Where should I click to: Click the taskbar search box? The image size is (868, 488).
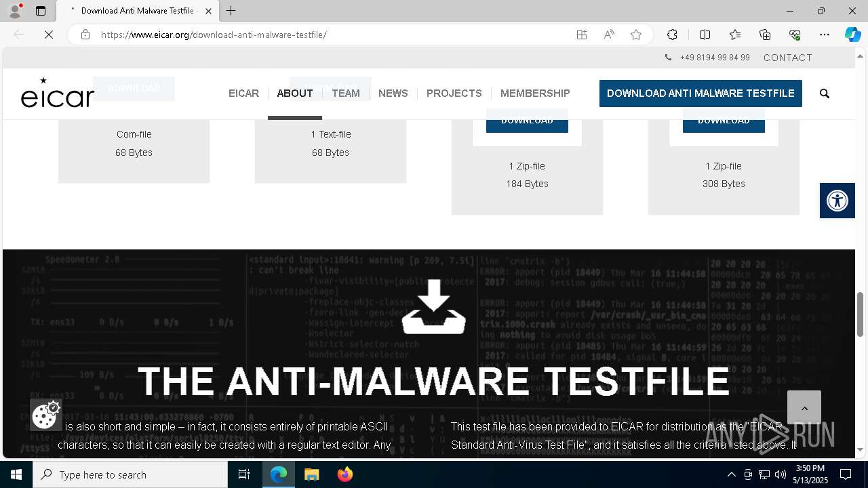click(x=130, y=474)
